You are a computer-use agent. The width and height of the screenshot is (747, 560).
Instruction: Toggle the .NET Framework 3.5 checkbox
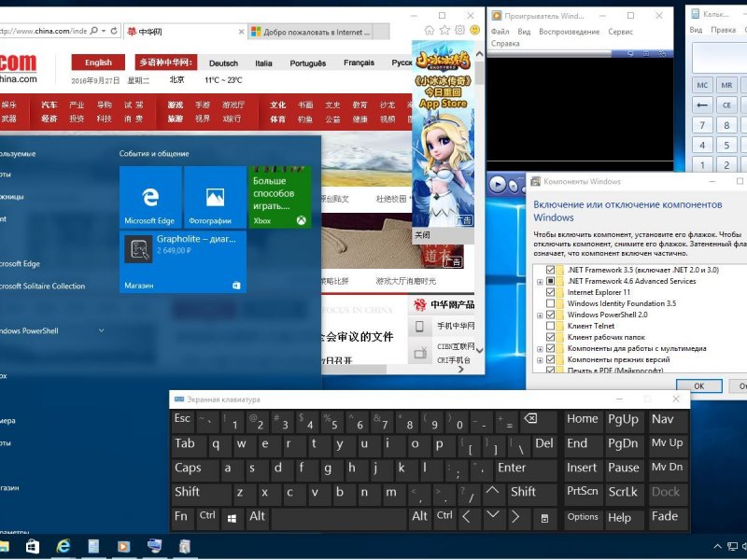550,270
